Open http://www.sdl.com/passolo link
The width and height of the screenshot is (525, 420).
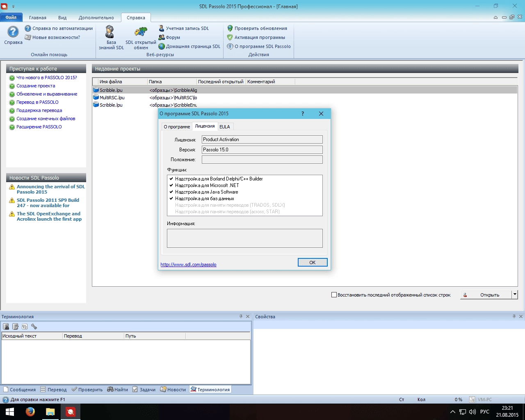[x=188, y=265]
